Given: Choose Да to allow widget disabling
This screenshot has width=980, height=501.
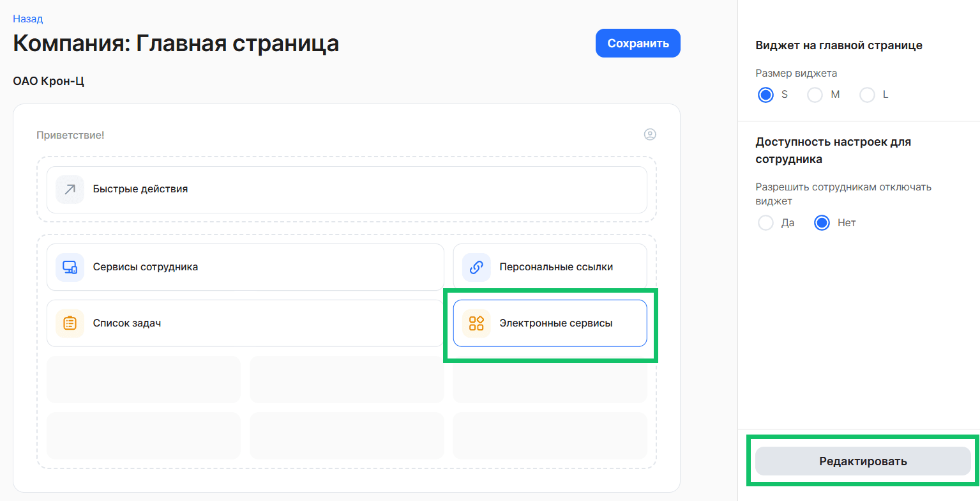Looking at the screenshot, I should 765,222.
